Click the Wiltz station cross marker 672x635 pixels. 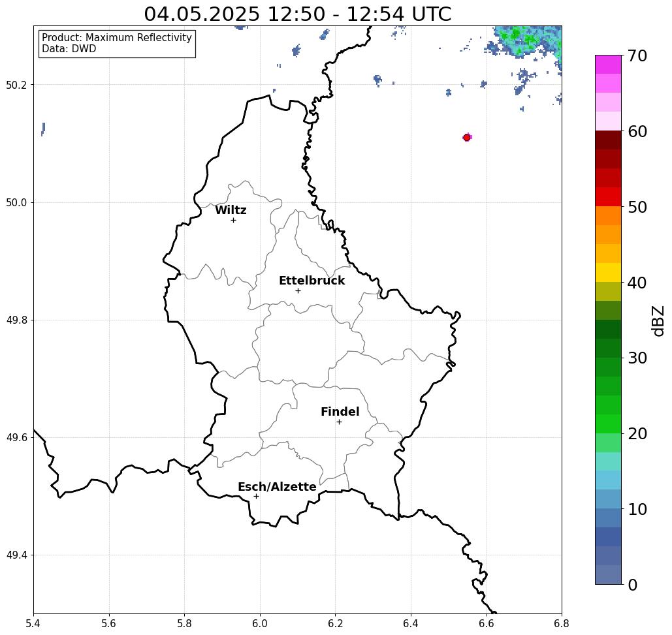234,221
